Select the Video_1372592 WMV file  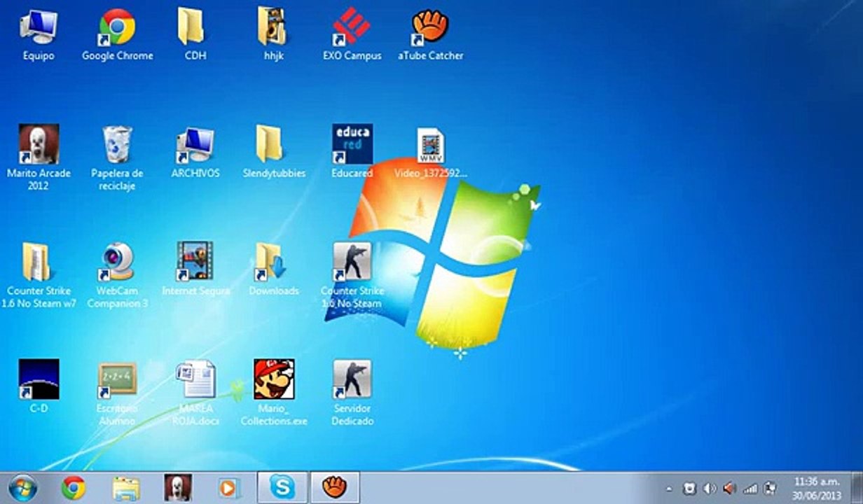[431, 153]
